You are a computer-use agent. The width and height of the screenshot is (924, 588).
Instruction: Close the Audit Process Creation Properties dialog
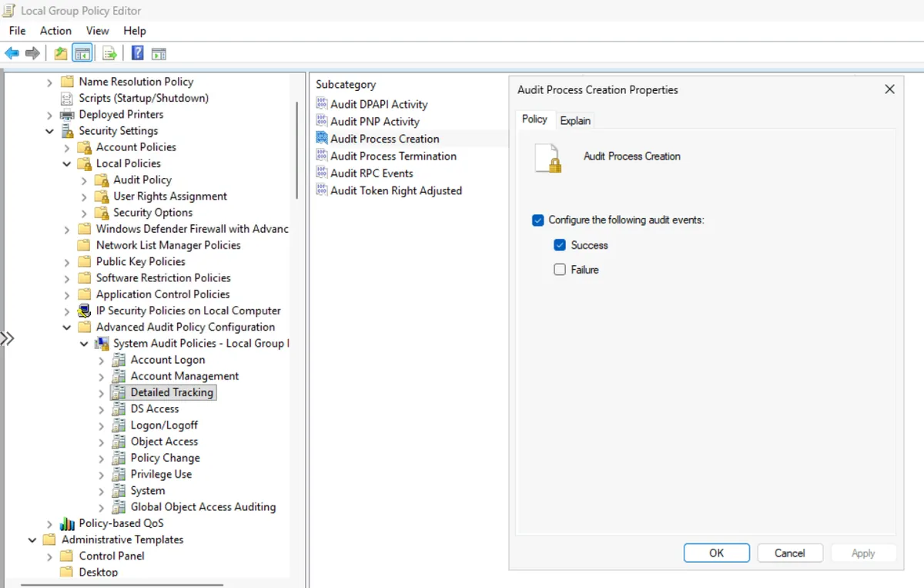point(889,89)
